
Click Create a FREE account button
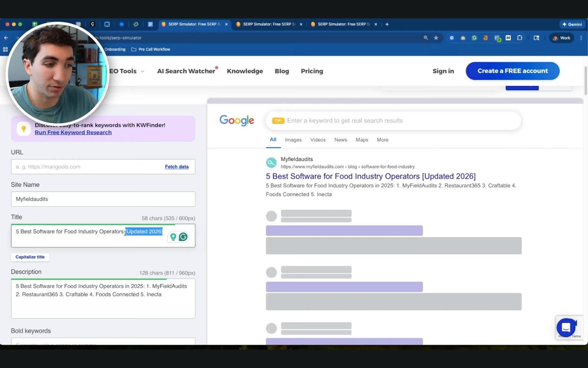point(512,71)
